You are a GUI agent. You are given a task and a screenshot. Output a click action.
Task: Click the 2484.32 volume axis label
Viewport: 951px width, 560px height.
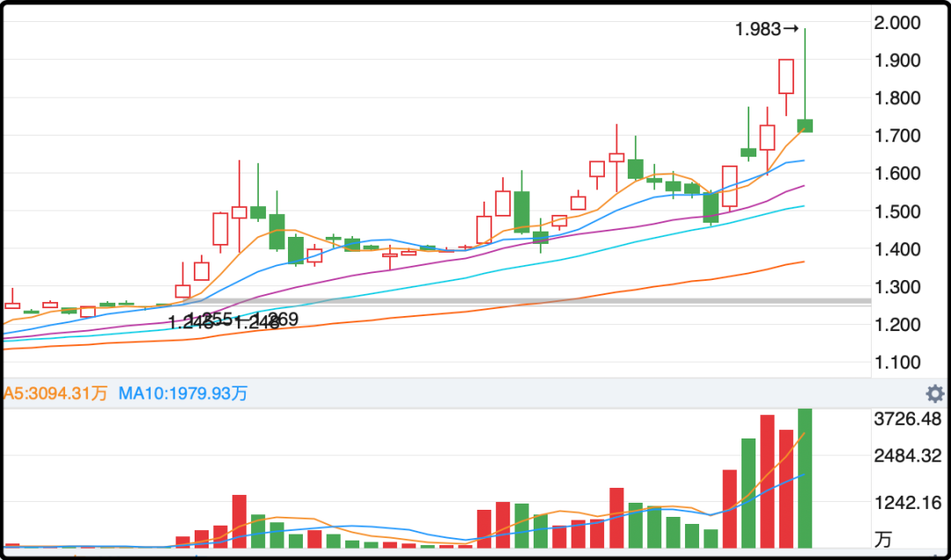(908, 456)
